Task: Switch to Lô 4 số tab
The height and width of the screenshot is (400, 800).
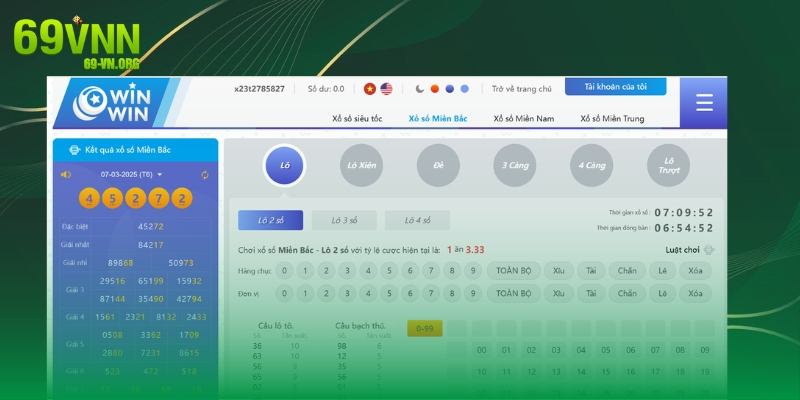Action: pos(417,220)
